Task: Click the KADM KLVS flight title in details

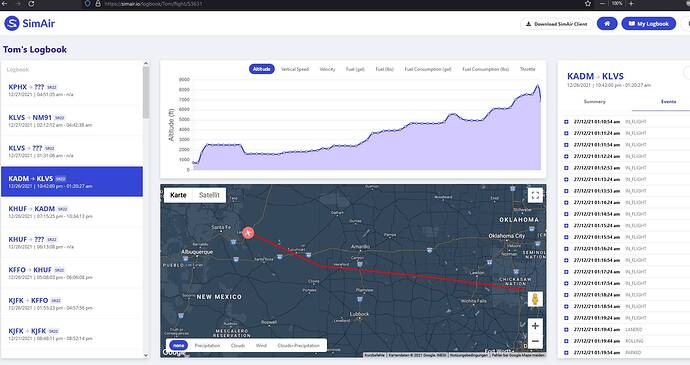Action: (x=595, y=76)
